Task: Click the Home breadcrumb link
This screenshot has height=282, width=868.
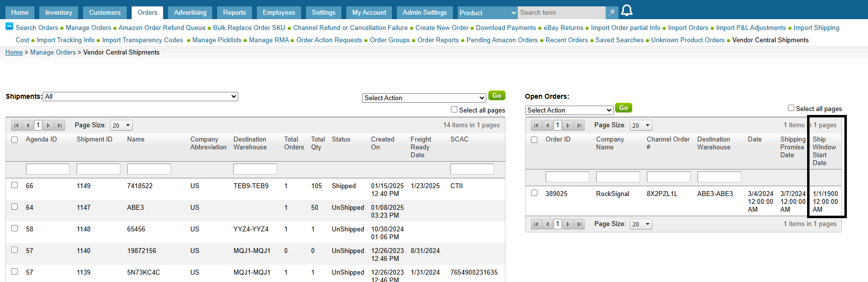Action: 14,53
